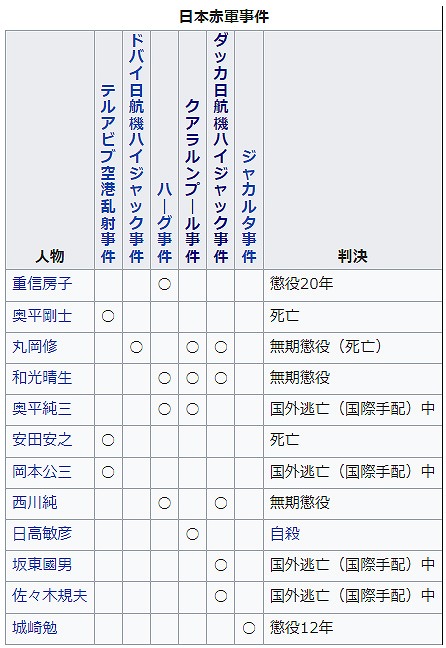Screen dimensions: 446x648
Task: Click the 判決 column header cell
Action: coord(353,150)
